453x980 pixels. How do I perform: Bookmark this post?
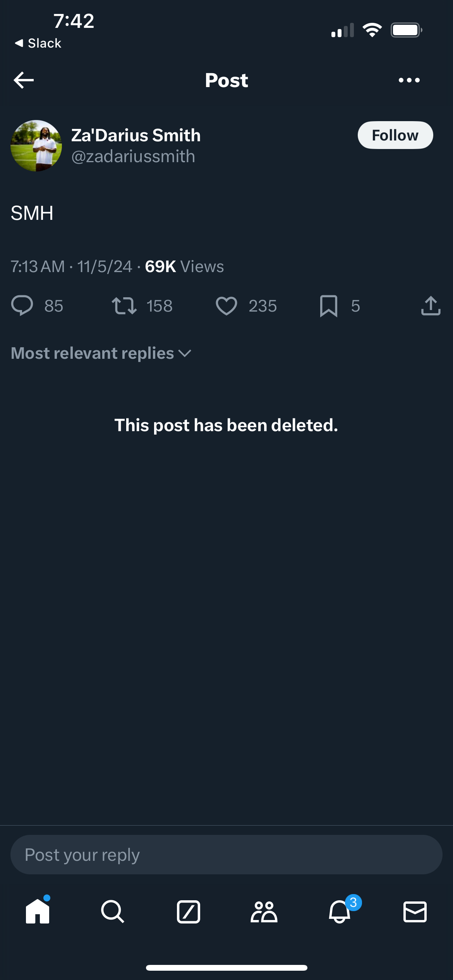pyautogui.click(x=329, y=306)
